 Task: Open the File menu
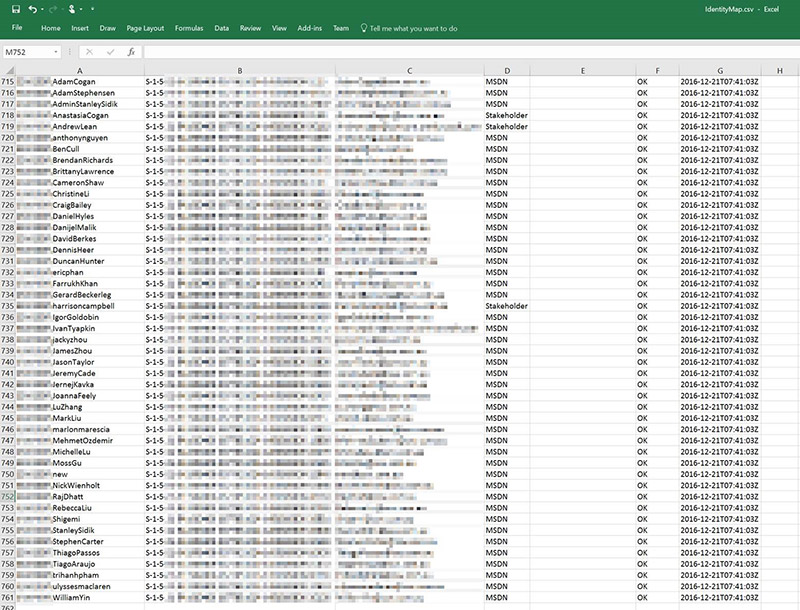17,29
